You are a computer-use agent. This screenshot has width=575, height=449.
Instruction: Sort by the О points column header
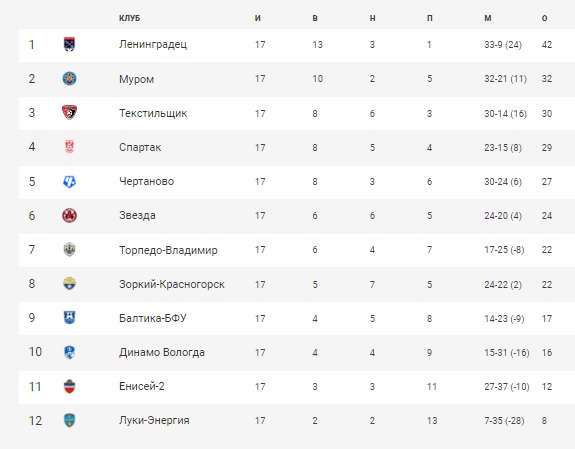click(545, 18)
